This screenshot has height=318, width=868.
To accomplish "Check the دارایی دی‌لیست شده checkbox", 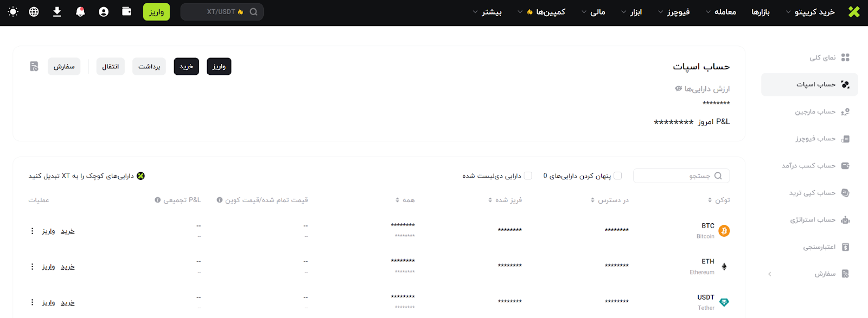I will 528,176.
